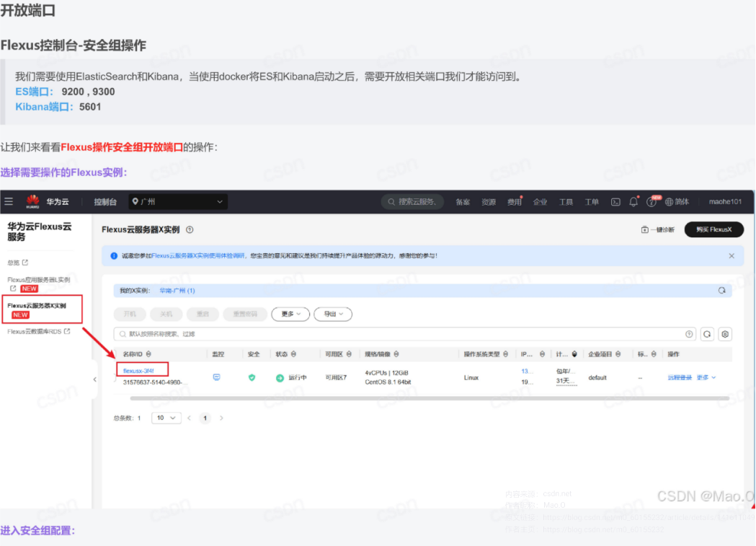This screenshot has width=756, height=546.
Task: Select page 1 in pagination
Action: (x=205, y=418)
